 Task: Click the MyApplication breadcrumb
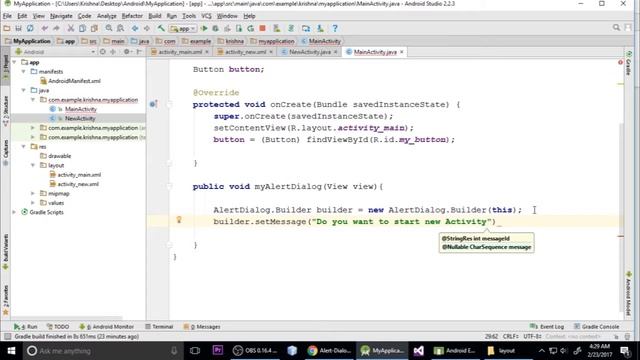tap(28, 41)
